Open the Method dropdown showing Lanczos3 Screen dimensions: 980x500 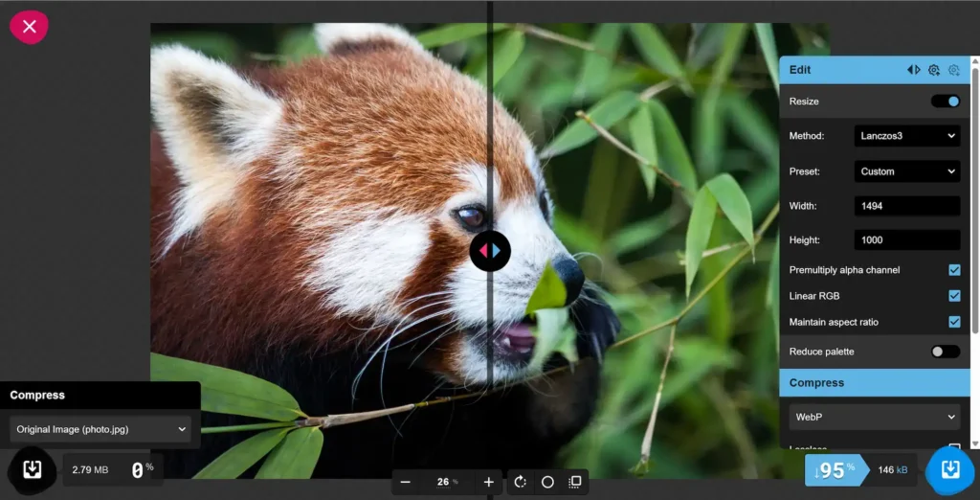907,136
